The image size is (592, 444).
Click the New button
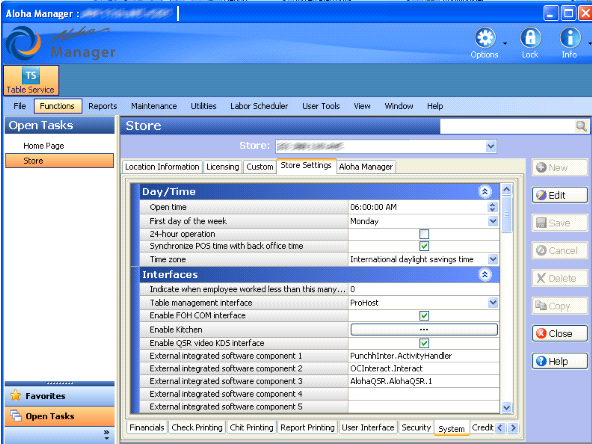(x=560, y=168)
